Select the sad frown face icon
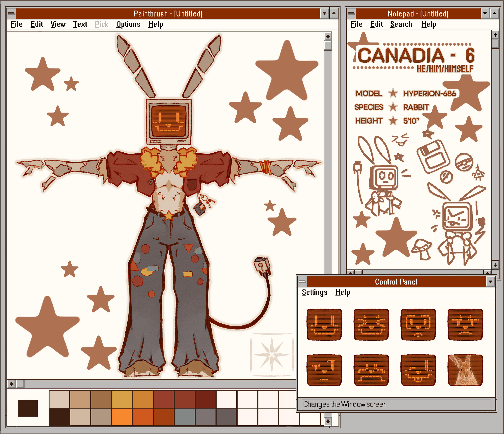The height and width of the screenshot is (434, 504). (x=371, y=370)
